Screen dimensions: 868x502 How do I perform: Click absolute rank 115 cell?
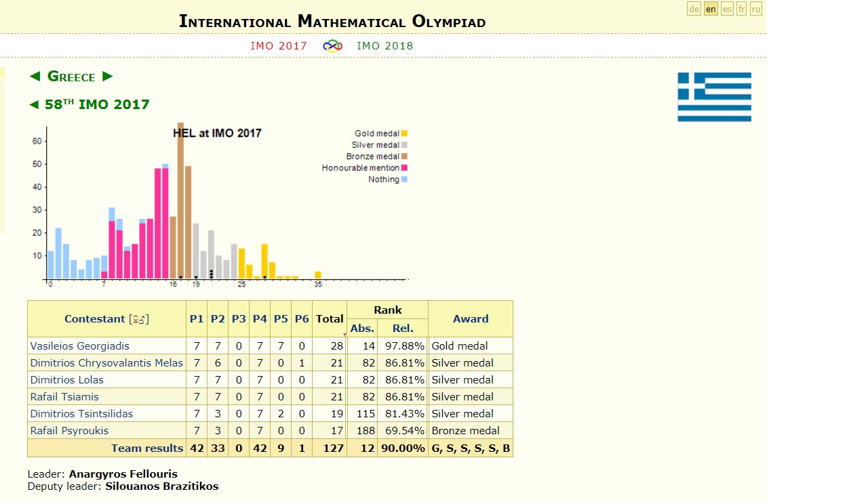[362, 414]
